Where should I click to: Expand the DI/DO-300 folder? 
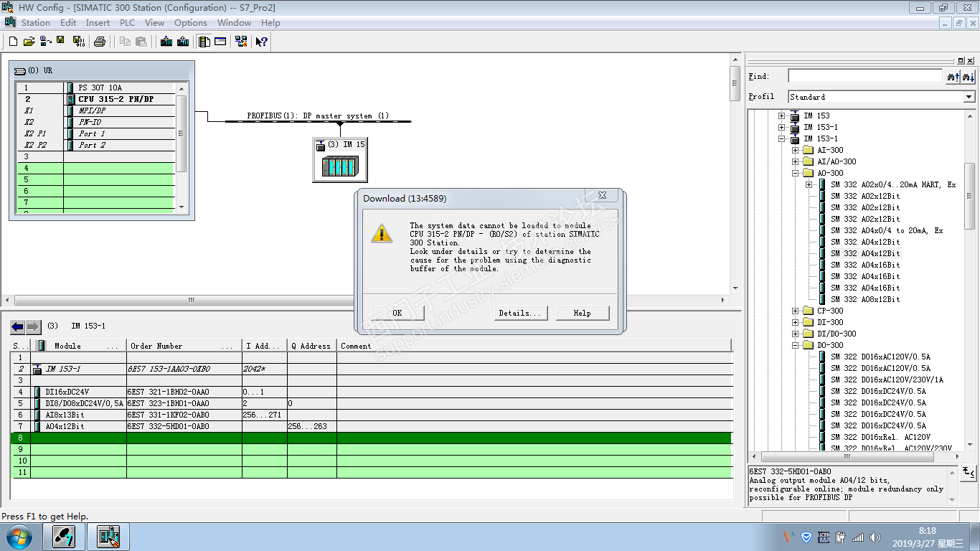click(795, 334)
